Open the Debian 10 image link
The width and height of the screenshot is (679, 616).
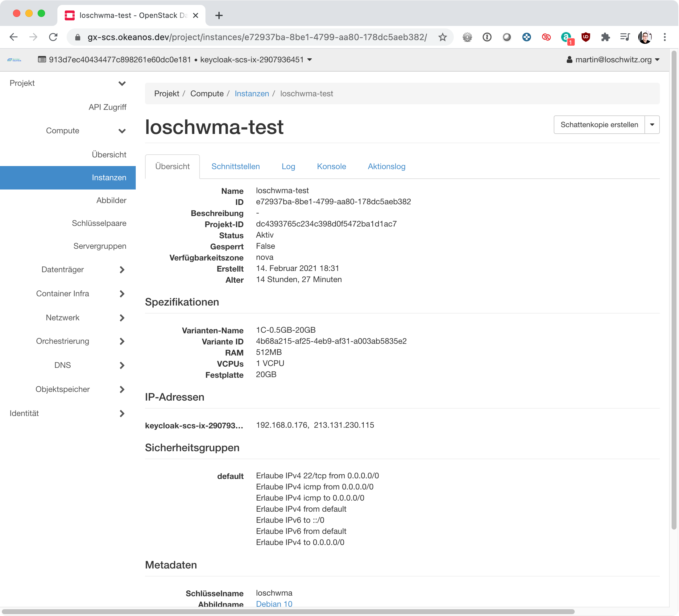click(274, 604)
